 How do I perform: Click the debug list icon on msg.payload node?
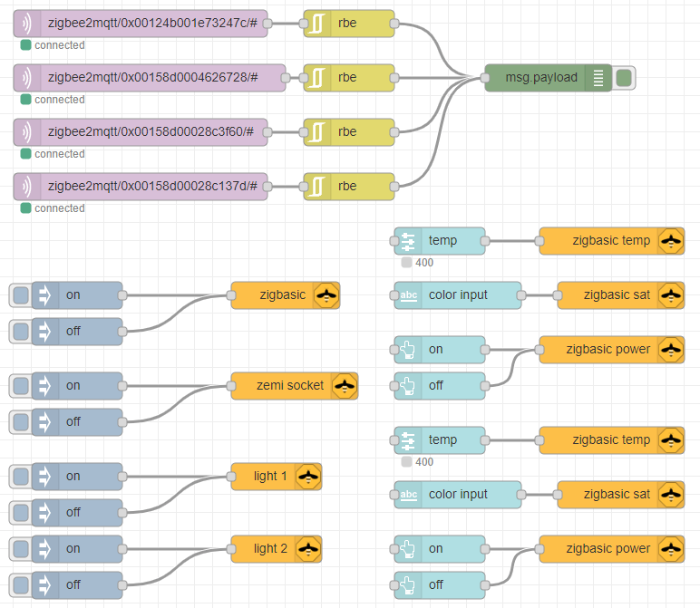point(598,78)
